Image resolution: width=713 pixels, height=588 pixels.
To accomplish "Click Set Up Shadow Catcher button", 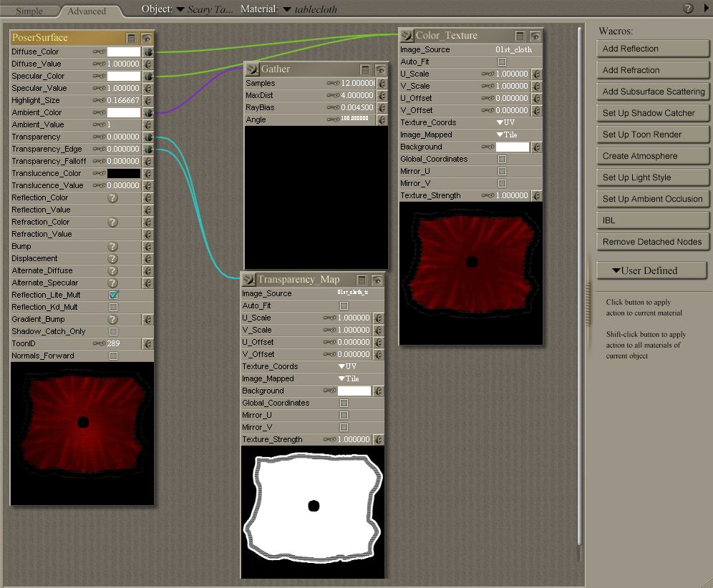I will coord(653,113).
